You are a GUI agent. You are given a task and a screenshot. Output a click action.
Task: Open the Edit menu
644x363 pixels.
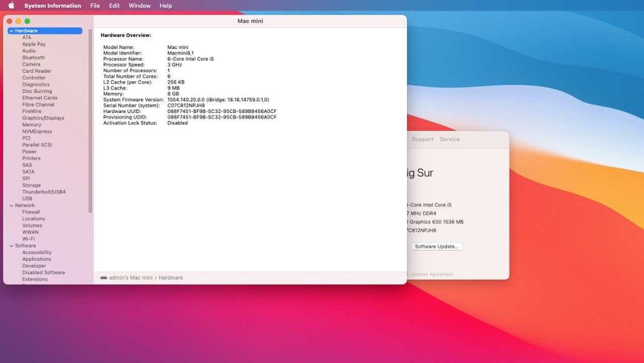point(114,6)
